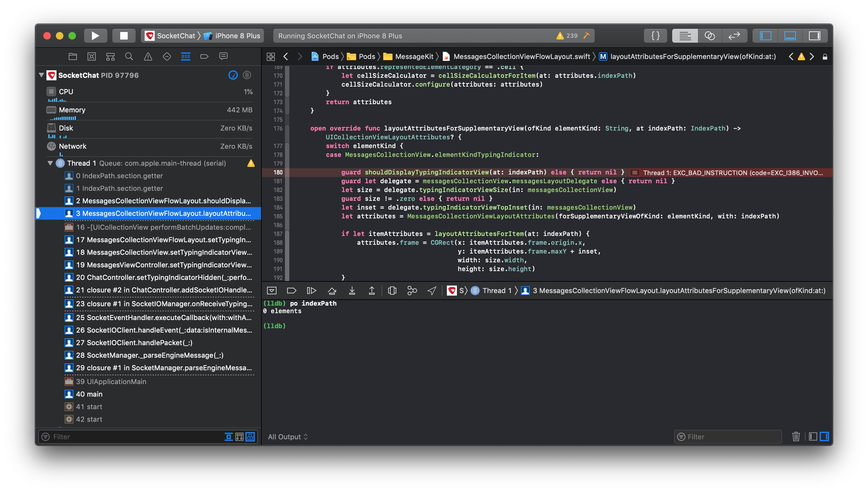Go back in editor history
Screen dimensions: 868x492
(286, 56)
